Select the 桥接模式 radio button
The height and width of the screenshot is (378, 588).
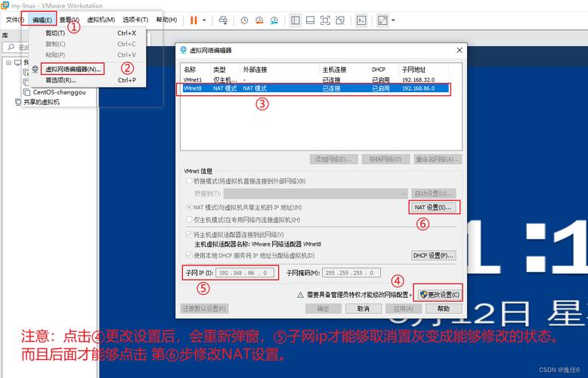190,181
